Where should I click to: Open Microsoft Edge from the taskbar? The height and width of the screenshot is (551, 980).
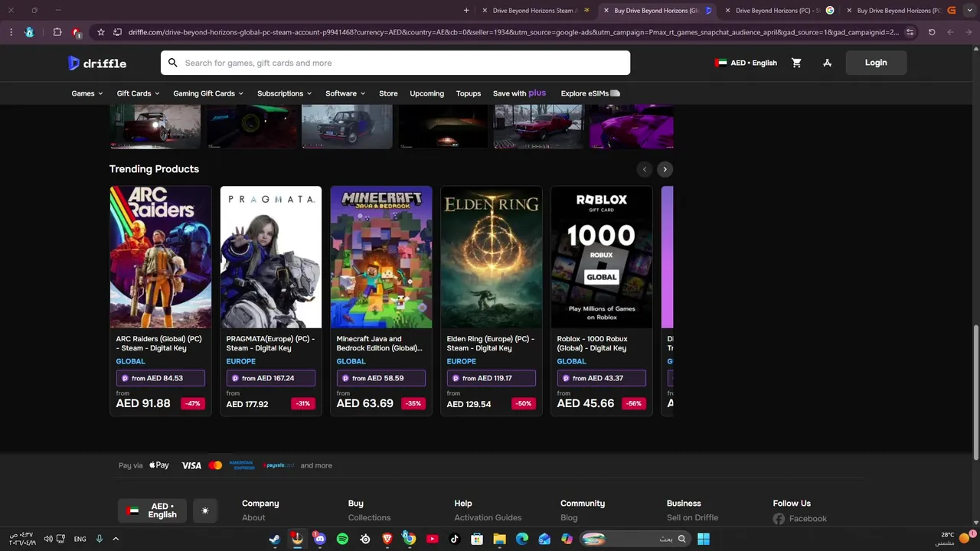pyautogui.click(x=521, y=539)
